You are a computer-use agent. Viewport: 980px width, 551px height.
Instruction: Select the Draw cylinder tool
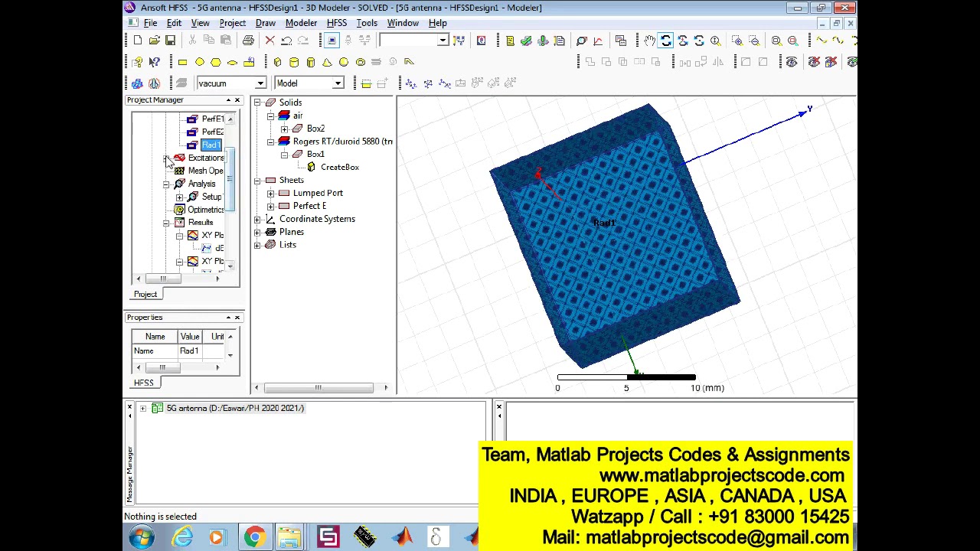(294, 62)
